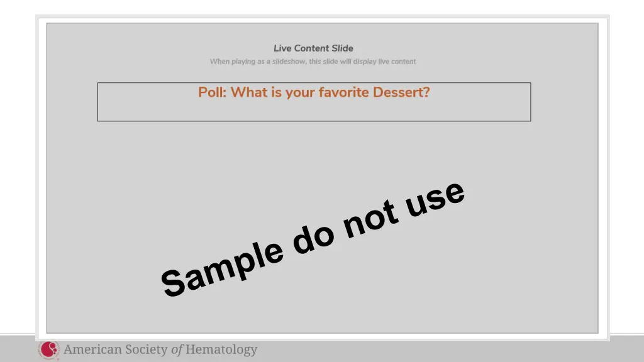
Task: Click the word 'Live' in the slide heading
Action: pyautogui.click(x=282, y=48)
